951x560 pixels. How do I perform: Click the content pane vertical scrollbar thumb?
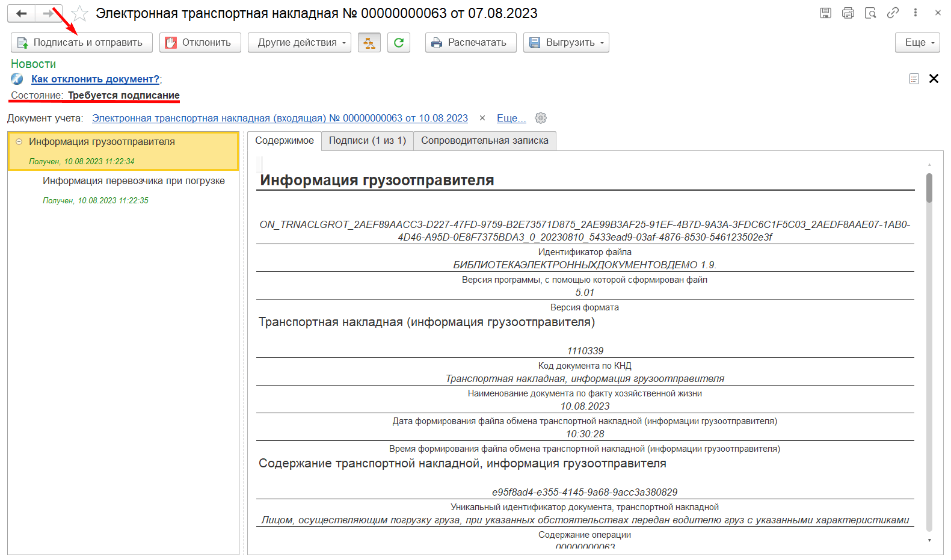coord(929,188)
